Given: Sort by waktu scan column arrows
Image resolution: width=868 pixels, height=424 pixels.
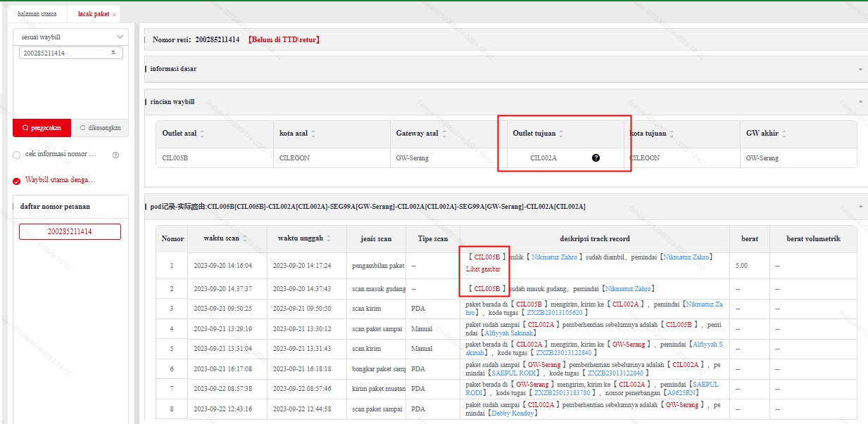Looking at the screenshot, I should [x=245, y=238].
